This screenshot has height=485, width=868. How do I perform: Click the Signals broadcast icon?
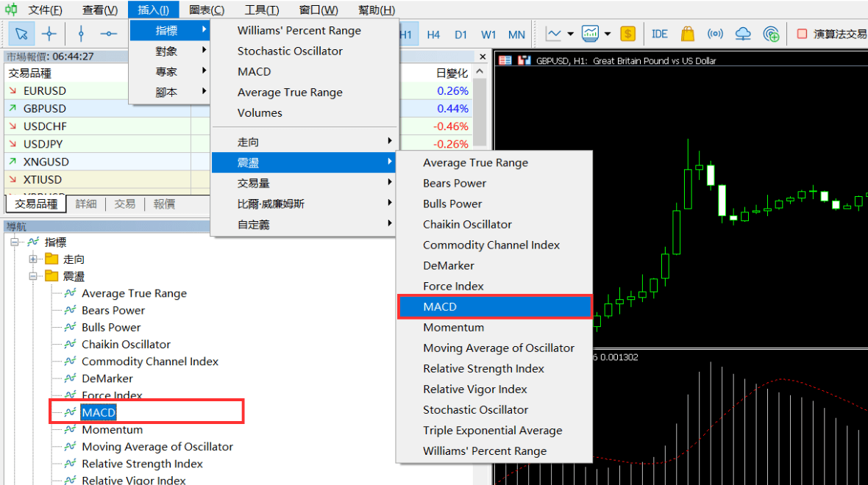pos(715,34)
